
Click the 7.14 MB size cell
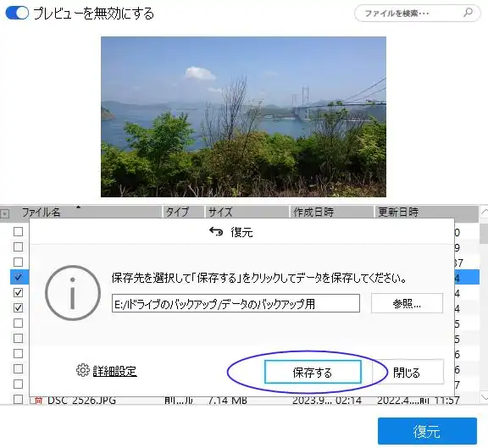coord(228,400)
